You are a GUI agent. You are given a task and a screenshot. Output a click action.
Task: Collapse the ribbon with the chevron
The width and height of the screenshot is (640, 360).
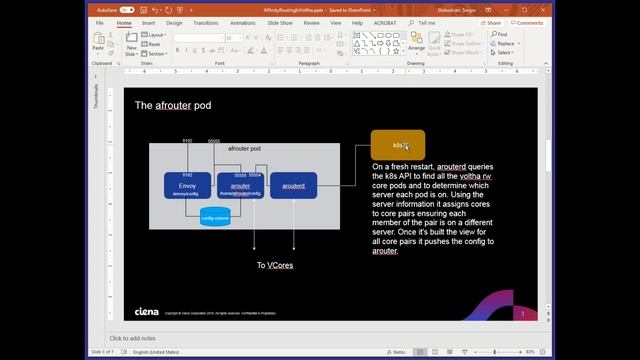click(x=546, y=63)
